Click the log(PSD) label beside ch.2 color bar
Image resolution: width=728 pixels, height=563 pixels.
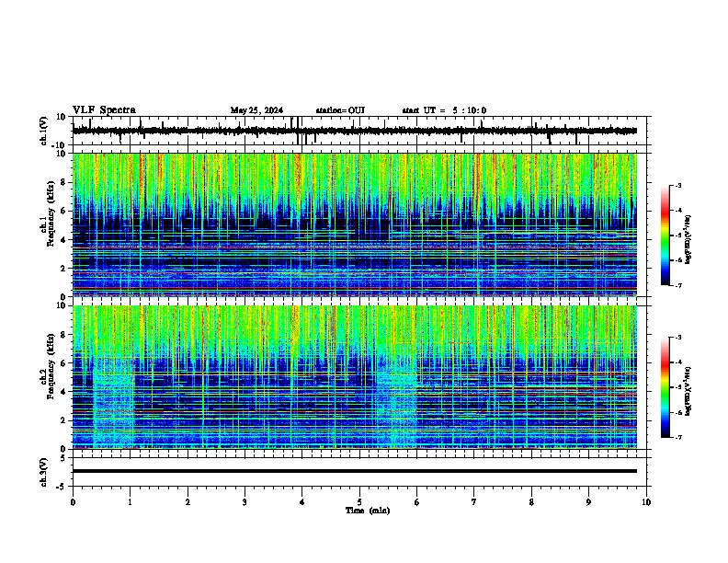(x=688, y=392)
